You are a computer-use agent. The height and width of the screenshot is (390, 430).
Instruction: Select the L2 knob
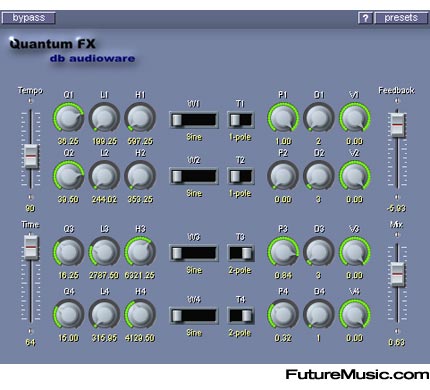pyautogui.click(x=104, y=176)
